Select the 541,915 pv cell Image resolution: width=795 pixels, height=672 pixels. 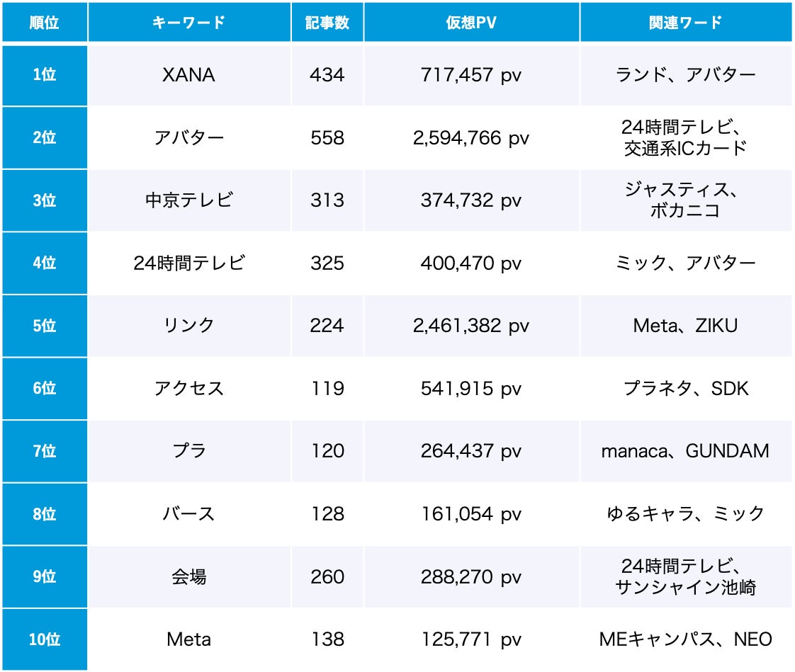point(471,388)
